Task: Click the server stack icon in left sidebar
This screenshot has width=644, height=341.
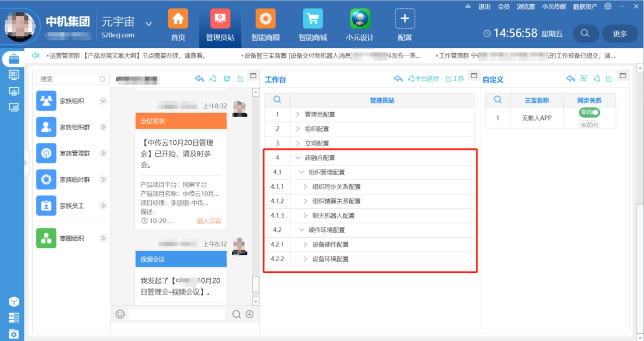Action: [13, 318]
